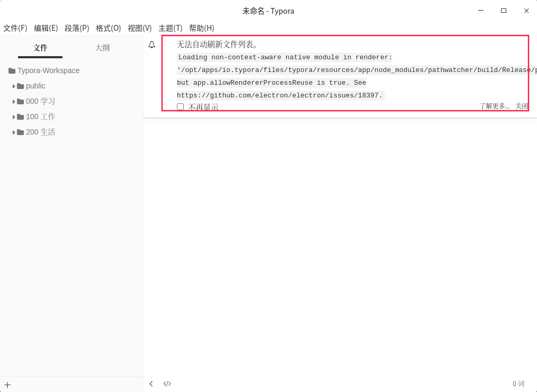Open the 文件(F) menu
537x392 pixels.
15,28
